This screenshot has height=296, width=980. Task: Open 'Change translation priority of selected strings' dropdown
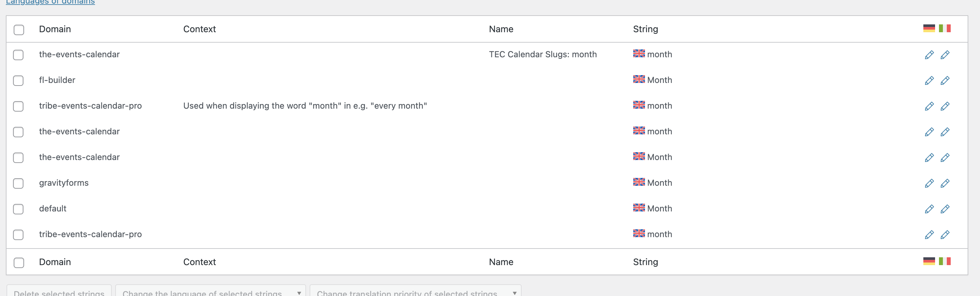tap(415, 291)
